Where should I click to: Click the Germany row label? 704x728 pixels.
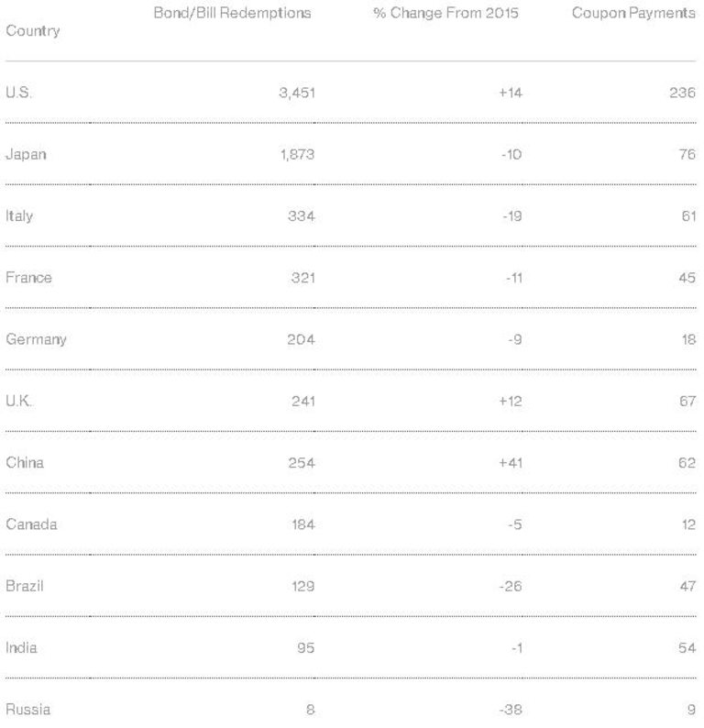click(x=36, y=339)
